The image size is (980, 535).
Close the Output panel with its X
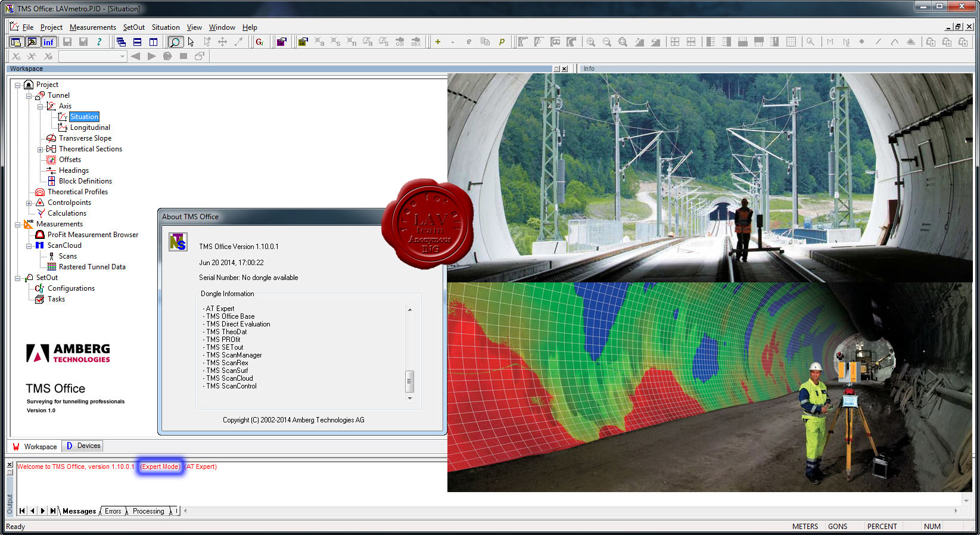pos(10,465)
